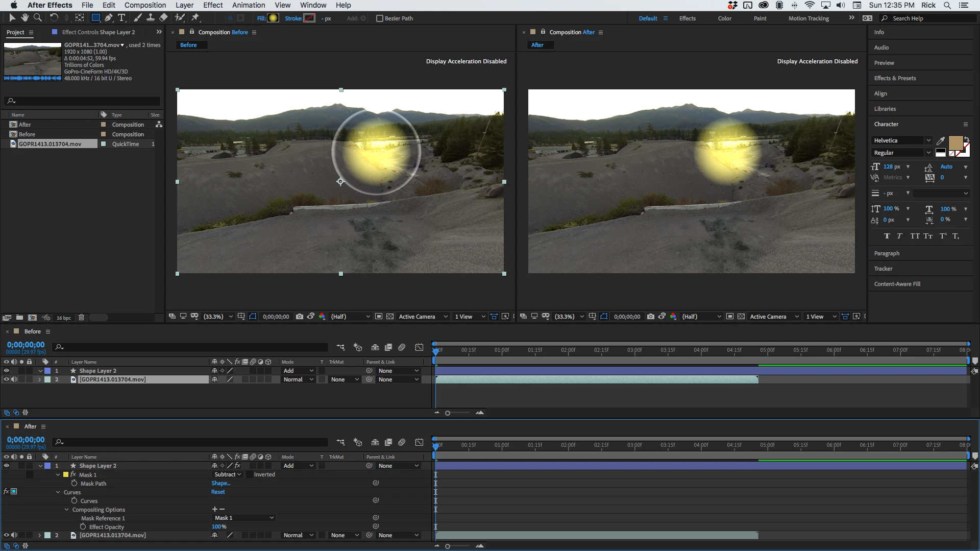
Task: Click the Stroke color swatch
Action: (x=309, y=18)
